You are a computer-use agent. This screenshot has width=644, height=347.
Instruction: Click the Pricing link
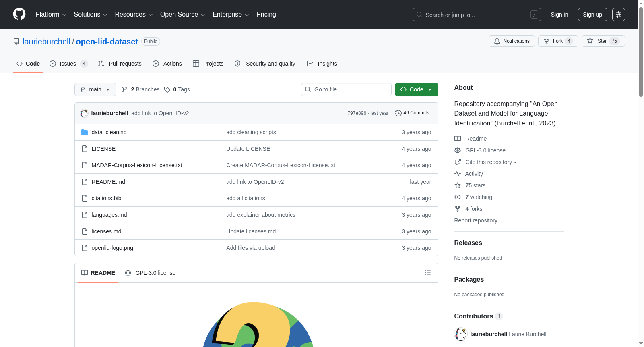266,15
